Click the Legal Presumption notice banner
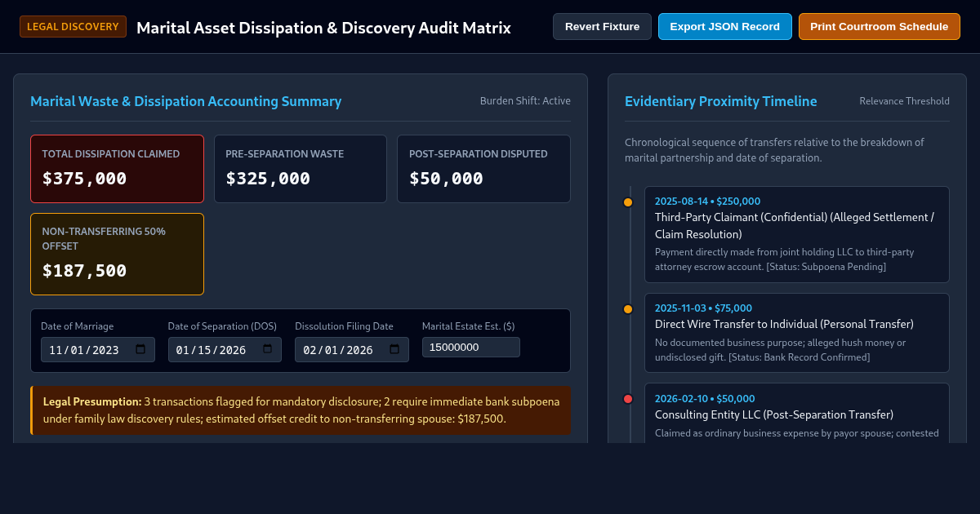 (x=301, y=410)
